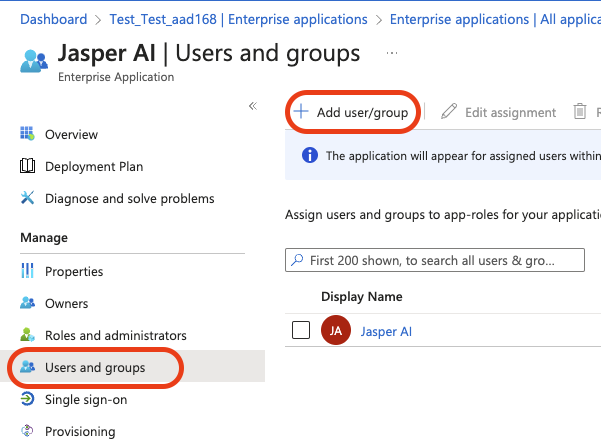Check the Jasper AI row checkbox
Screen dimensions: 601x443
point(300,331)
